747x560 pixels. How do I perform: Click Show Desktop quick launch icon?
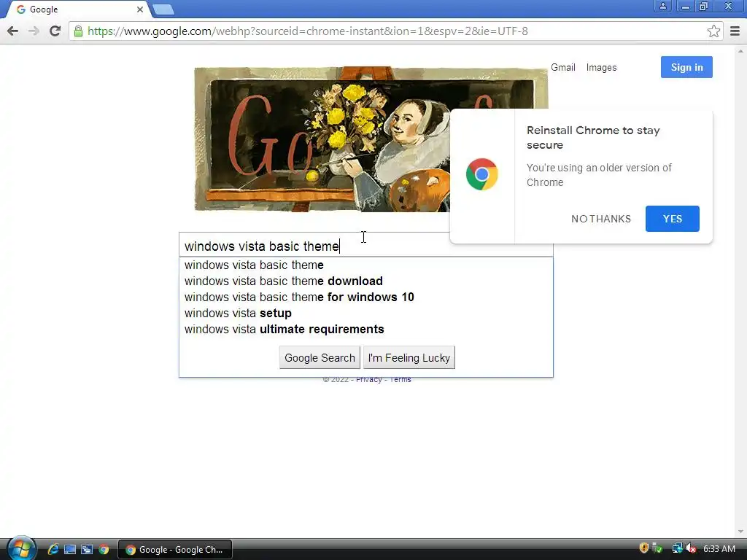coord(70,550)
